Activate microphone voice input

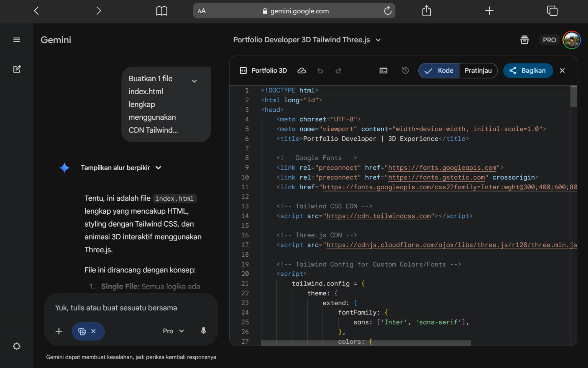(x=203, y=331)
